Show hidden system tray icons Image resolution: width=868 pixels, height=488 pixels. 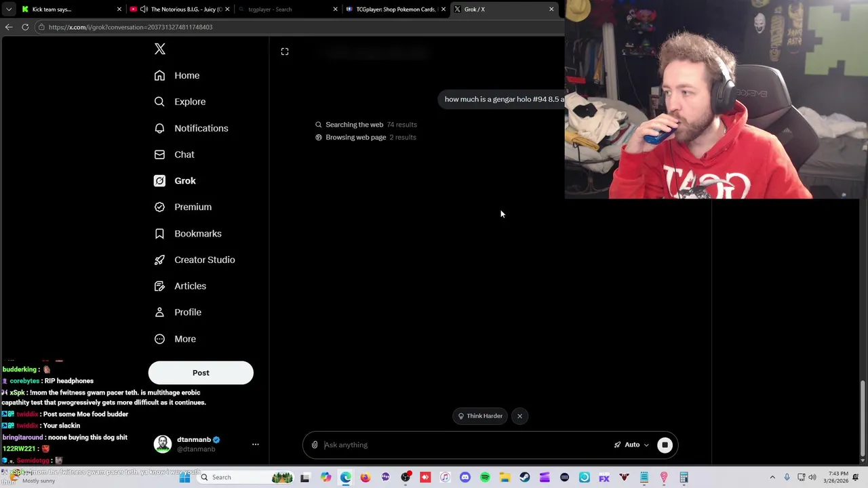point(772,477)
